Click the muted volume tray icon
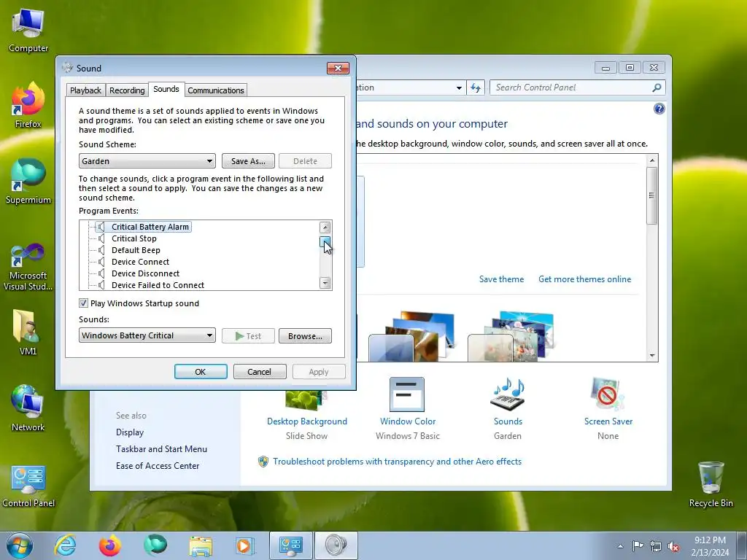This screenshot has height=560, width=747. [673, 546]
